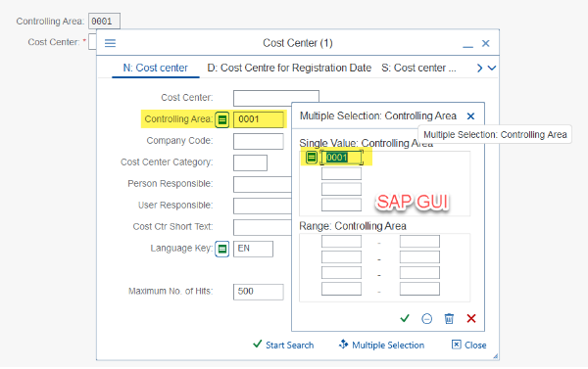
Task: Cancel multiple selection with red X icon
Action: pyautogui.click(x=471, y=318)
